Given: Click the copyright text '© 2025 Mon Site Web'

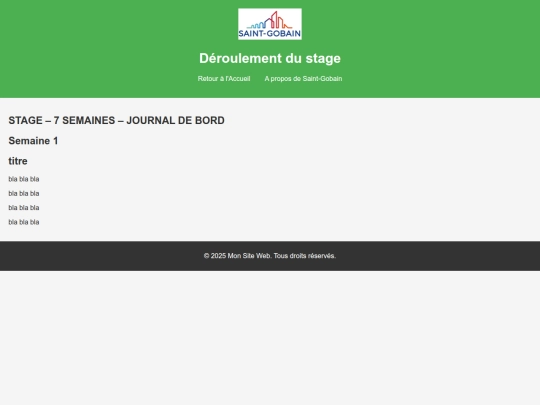Looking at the screenshot, I should [x=237, y=256].
